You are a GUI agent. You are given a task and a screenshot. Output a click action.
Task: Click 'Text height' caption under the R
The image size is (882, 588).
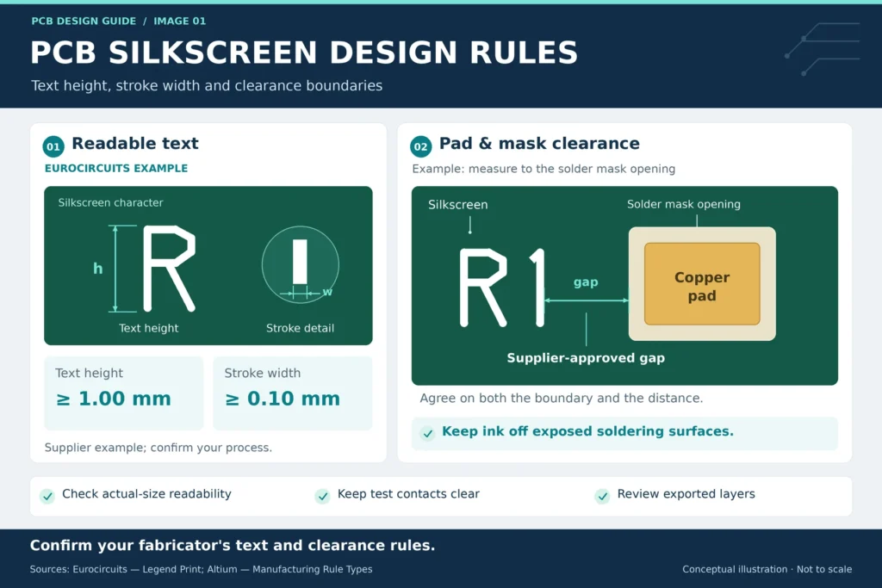[148, 328]
